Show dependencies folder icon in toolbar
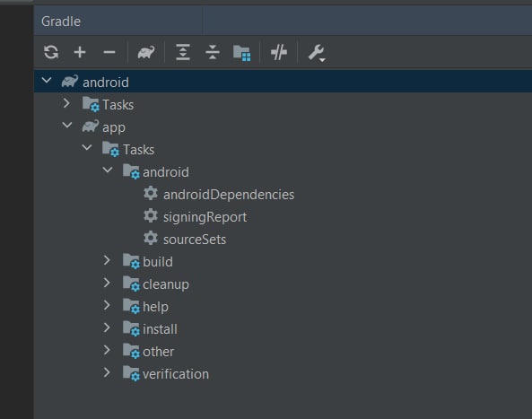The width and height of the screenshot is (532, 419). tap(242, 53)
